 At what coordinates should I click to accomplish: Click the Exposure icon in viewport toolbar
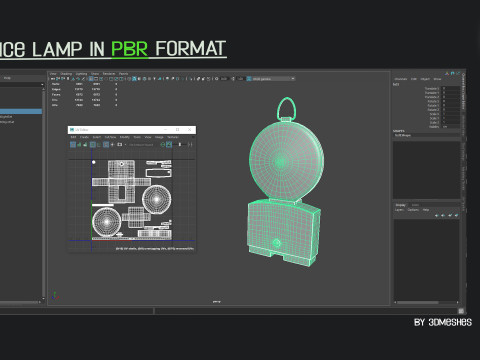(216, 79)
